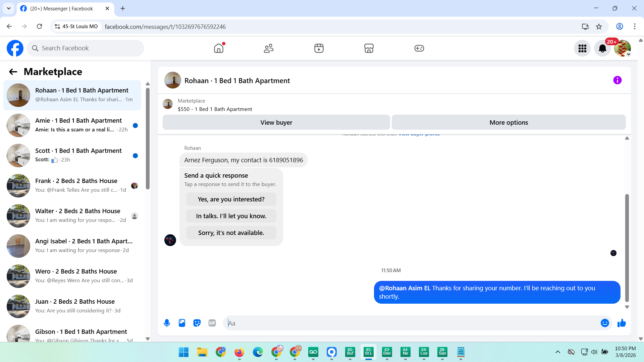Click the voice clip microphone icon
Viewport: 644px width, 362px height.
[167, 323]
